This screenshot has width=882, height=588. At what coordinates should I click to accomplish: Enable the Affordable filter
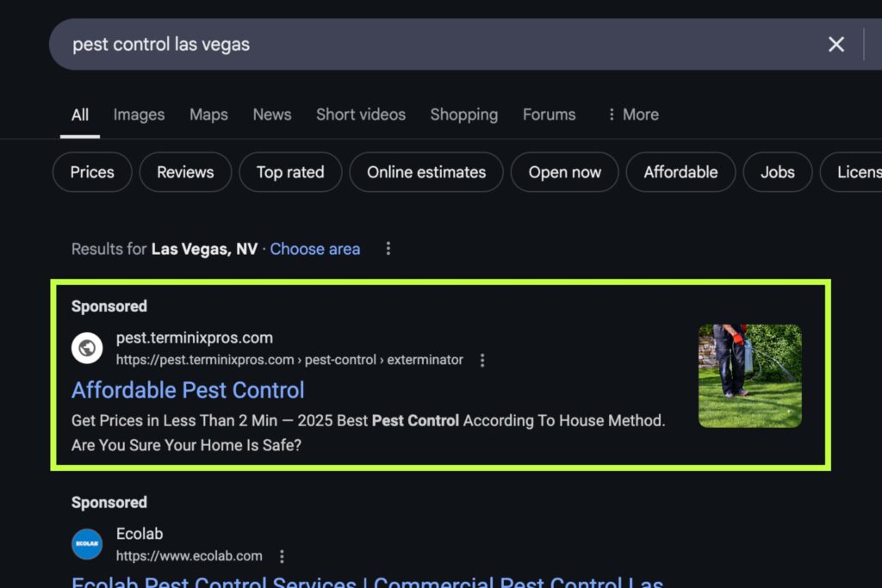(680, 172)
